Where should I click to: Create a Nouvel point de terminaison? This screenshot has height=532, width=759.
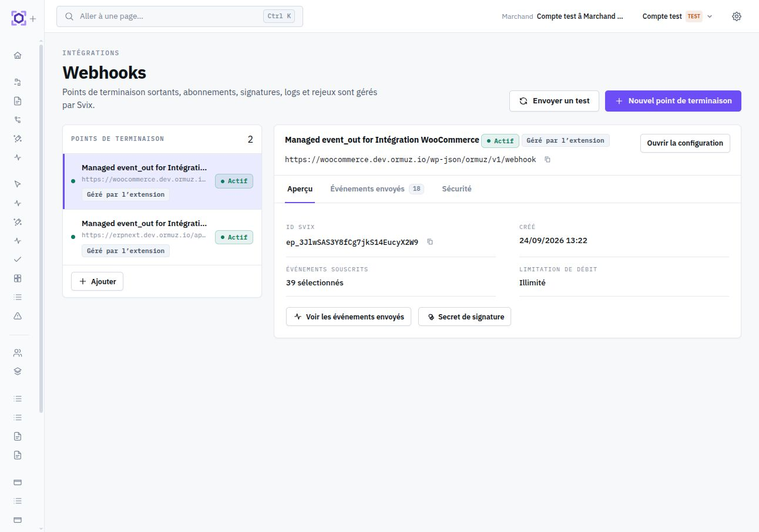point(673,101)
